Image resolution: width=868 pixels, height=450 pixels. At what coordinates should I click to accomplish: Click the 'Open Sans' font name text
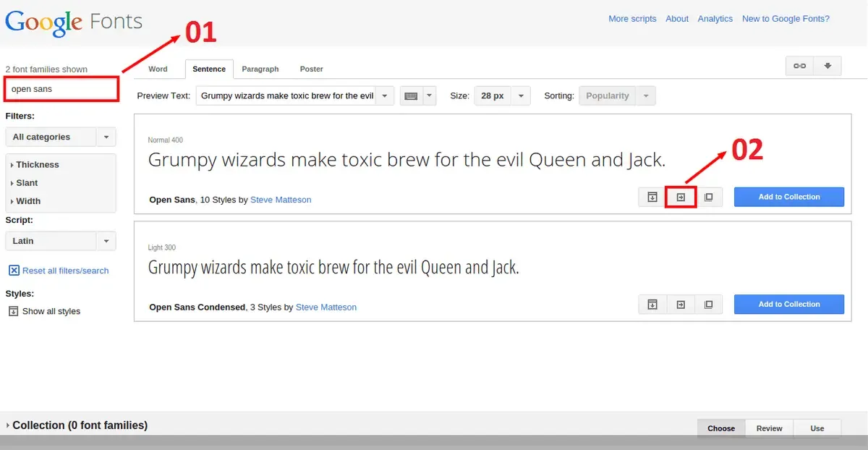172,200
